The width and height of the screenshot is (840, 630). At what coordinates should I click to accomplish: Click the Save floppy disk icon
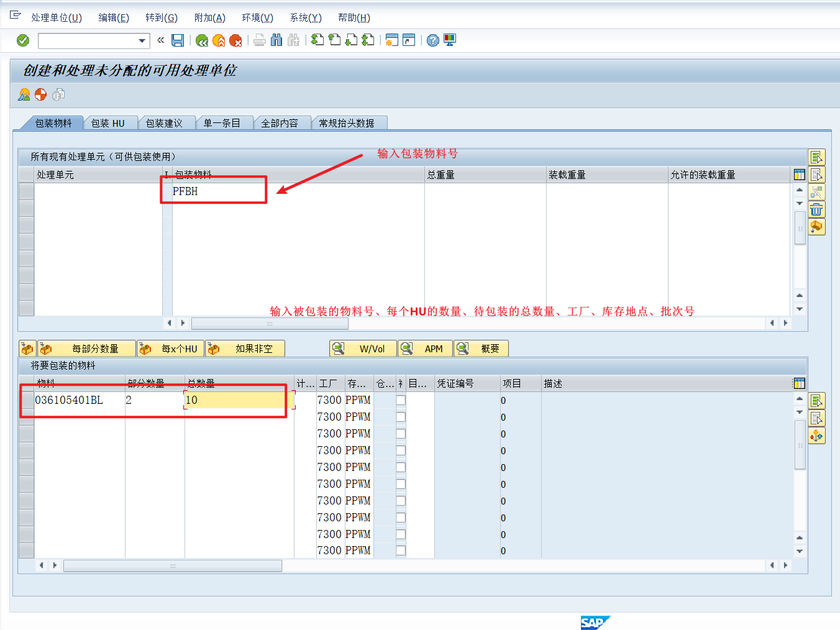178,40
